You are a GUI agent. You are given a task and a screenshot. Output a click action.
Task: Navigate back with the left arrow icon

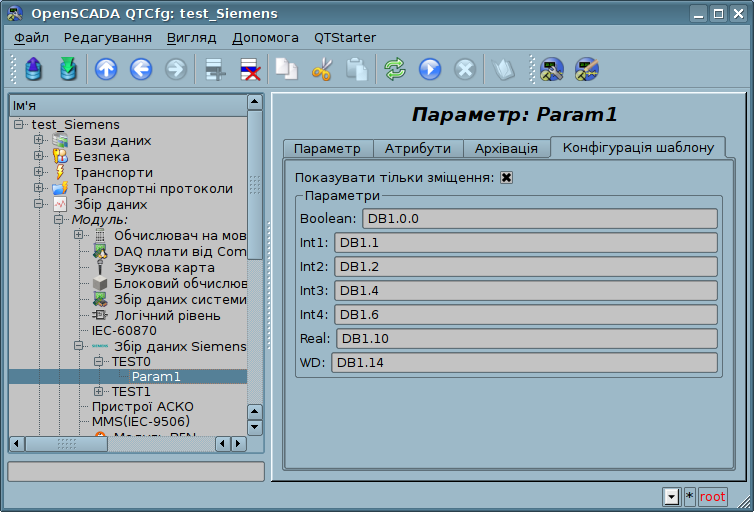tap(141, 69)
